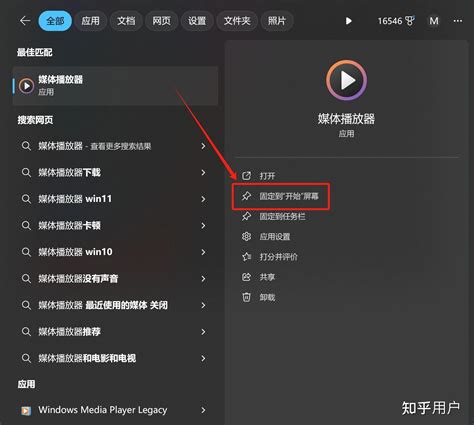Expand the 查看更多搜索结果 suggestion chevron
The image size is (474, 425).
click(203, 146)
